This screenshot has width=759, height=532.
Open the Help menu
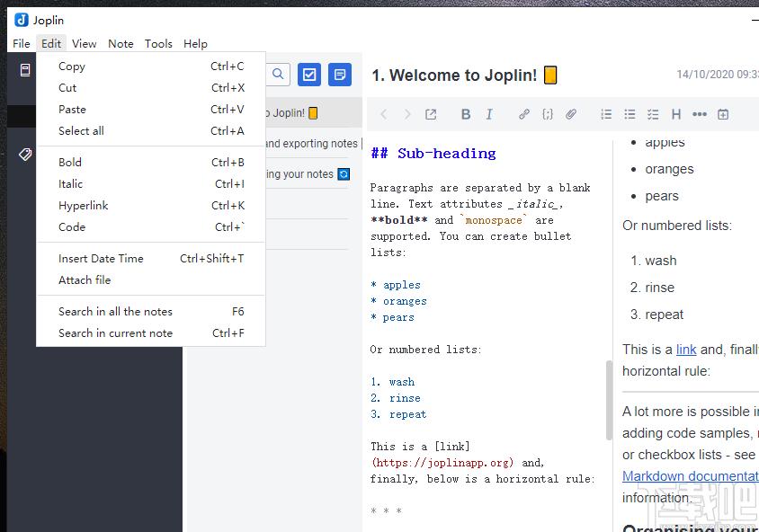(x=195, y=43)
